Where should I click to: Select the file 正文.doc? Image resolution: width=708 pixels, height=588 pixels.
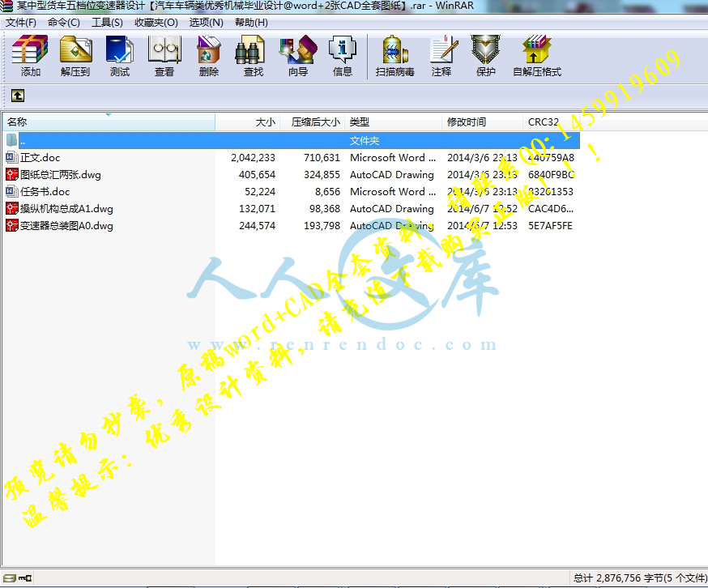click(40, 158)
